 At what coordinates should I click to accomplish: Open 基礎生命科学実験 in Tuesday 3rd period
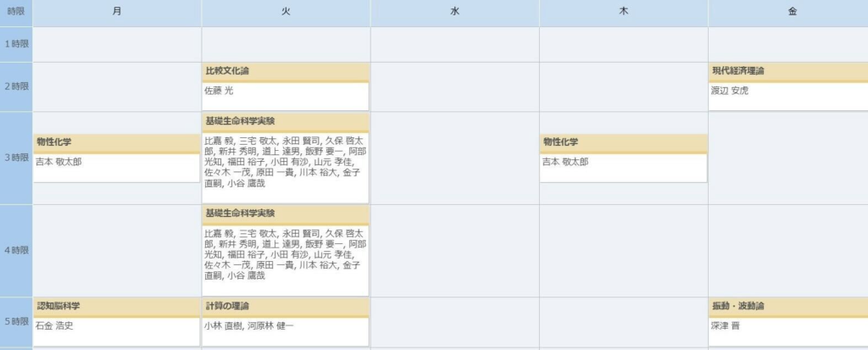[x=240, y=121]
